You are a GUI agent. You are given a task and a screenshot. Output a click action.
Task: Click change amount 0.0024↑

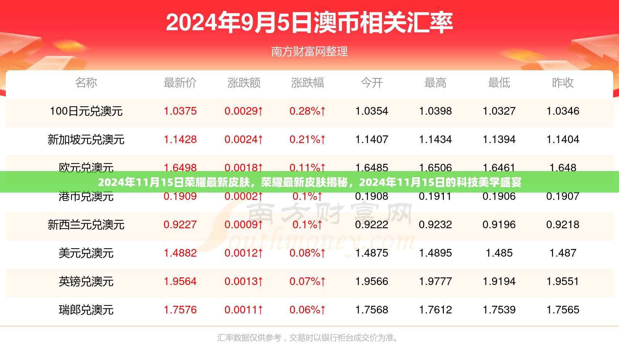[x=244, y=139]
